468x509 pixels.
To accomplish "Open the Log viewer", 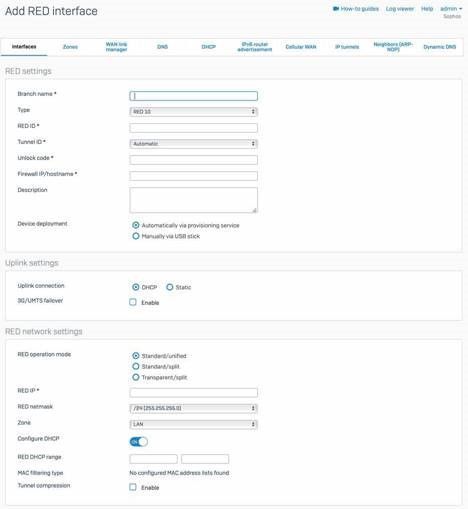I will coord(400,9).
